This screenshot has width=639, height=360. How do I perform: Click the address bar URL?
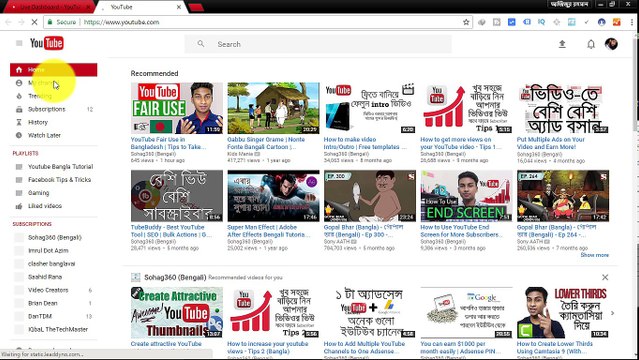pyautogui.click(x=121, y=22)
